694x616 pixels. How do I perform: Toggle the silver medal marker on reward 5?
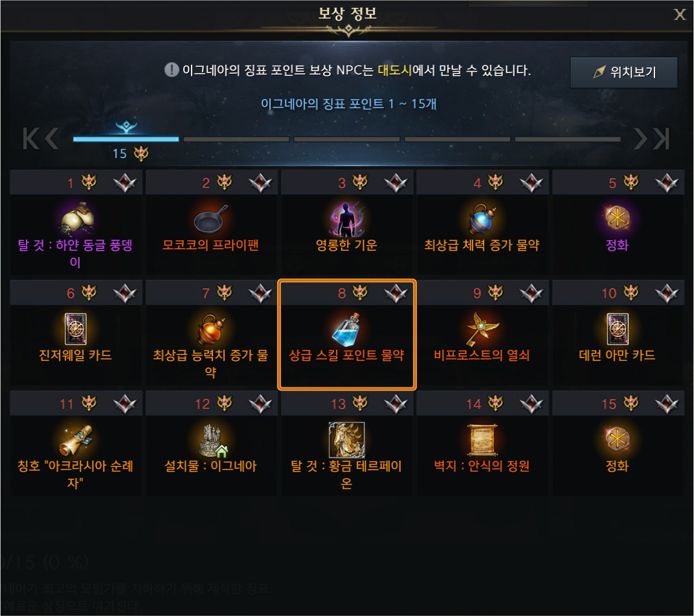click(x=667, y=183)
